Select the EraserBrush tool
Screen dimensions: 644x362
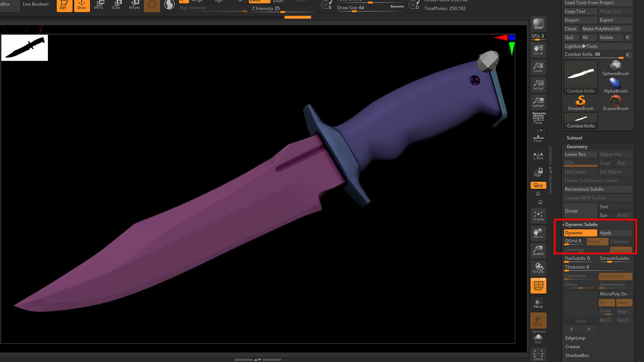coord(615,103)
